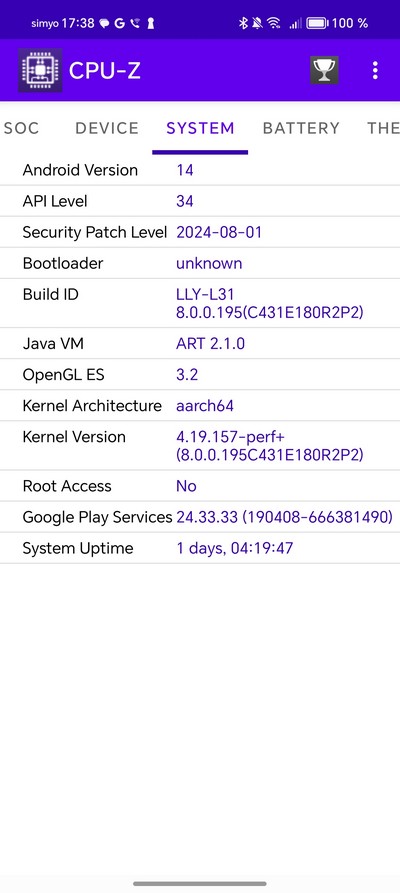Tap the System Uptime value

coord(235,548)
